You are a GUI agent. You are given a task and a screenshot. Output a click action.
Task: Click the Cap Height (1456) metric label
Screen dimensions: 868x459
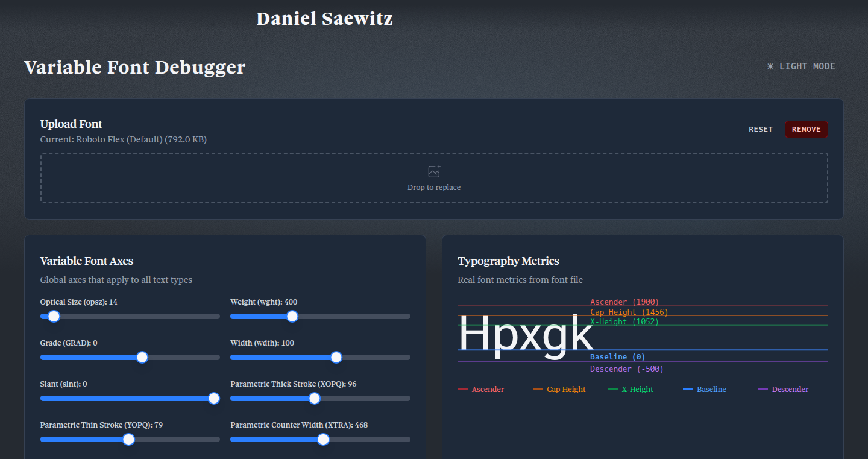click(x=629, y=312)
